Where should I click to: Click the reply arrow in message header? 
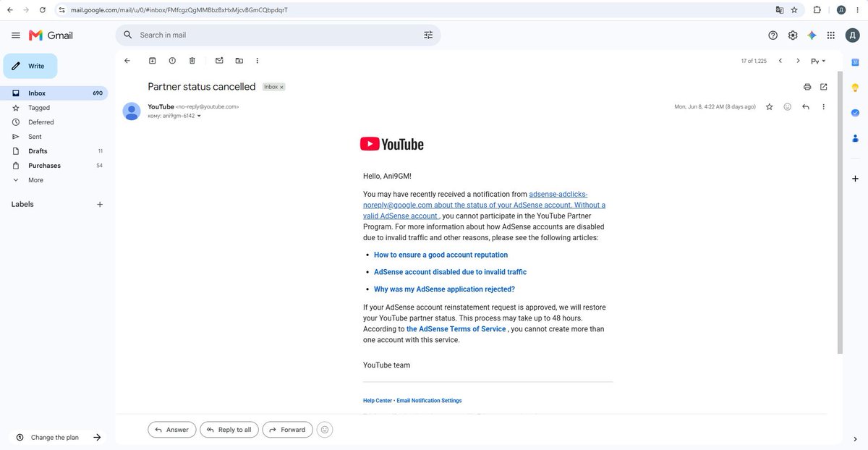pyautogui.click(x=806, y=106)
